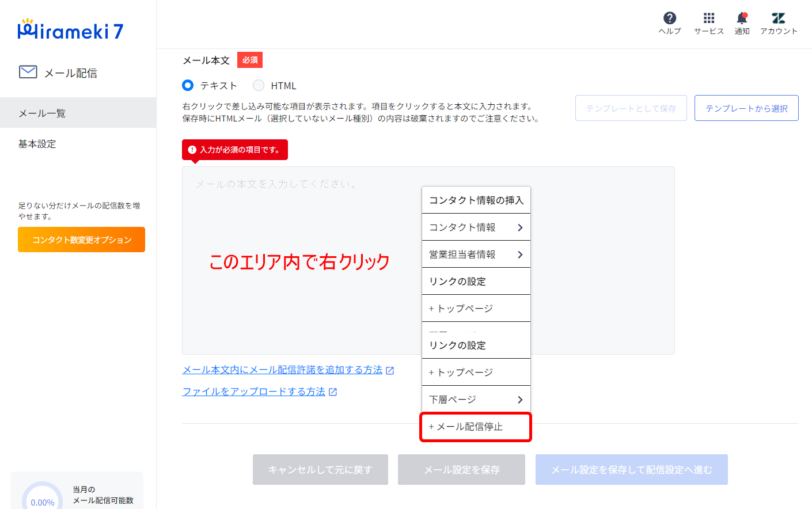This screenshot has height=509, width=812.
Task: Select the テキスト radio button
Action: pyautogui.click(x=188, y=85)
